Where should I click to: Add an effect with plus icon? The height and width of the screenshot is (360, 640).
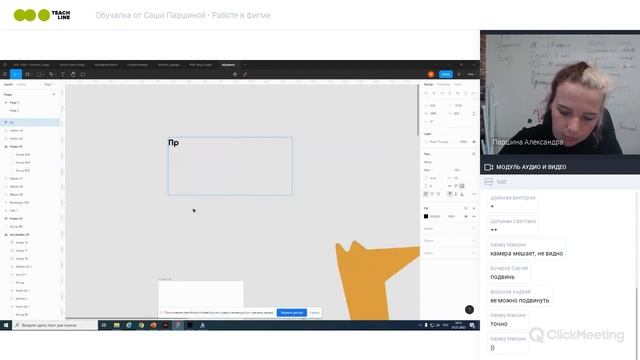[474, 241]
